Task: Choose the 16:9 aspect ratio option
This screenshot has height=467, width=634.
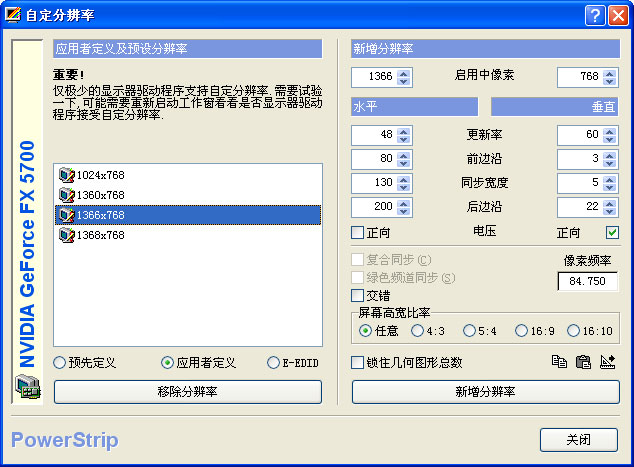Action: click(521, 331)
